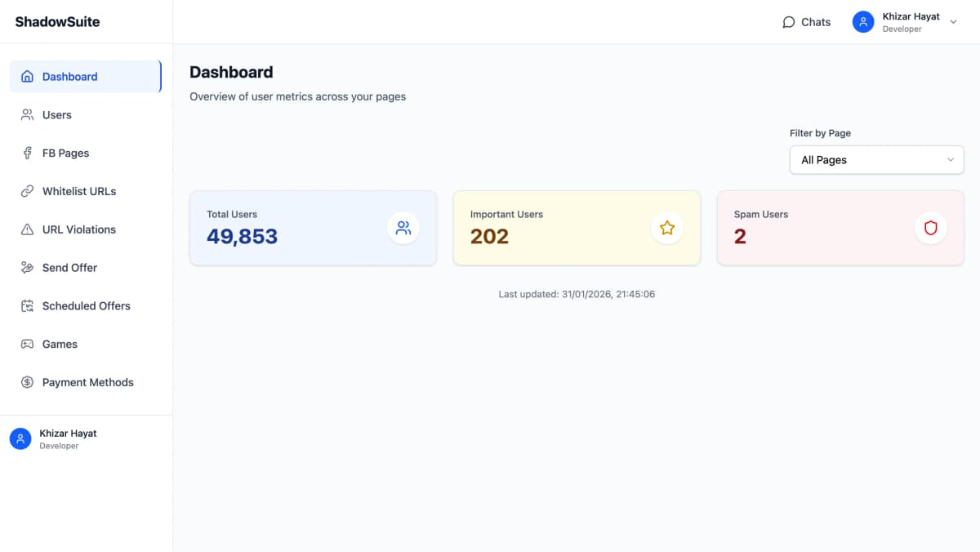
Task: Open the All Pages filter dropdown
Action: 876,160
